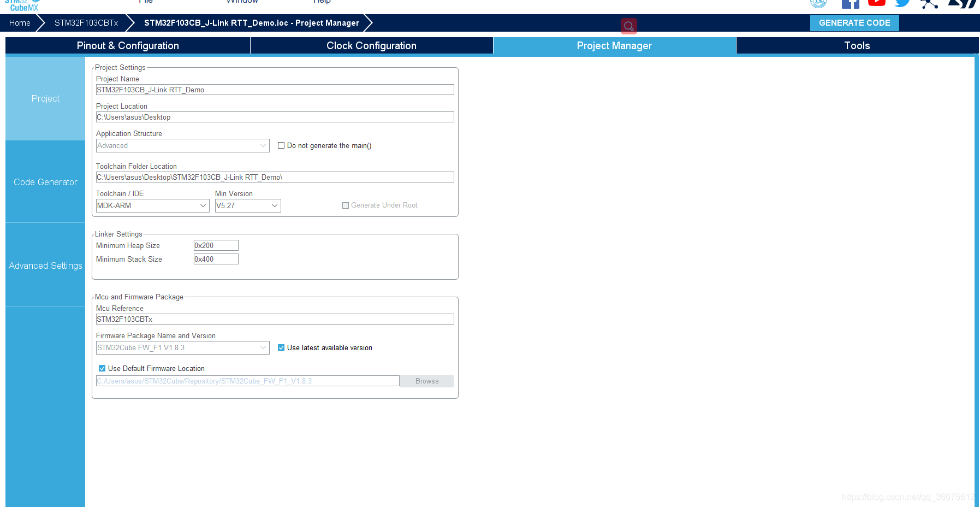Image resolution: width=980 pixels, height=507 pixels.
Task: Open the Code Generator side tab
Action: click(45, 182)
